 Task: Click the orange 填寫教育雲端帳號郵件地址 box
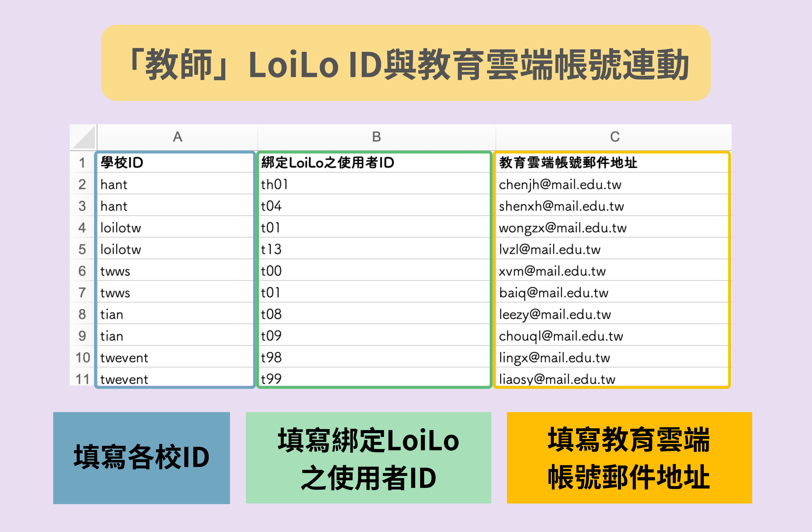coord(629,458)
